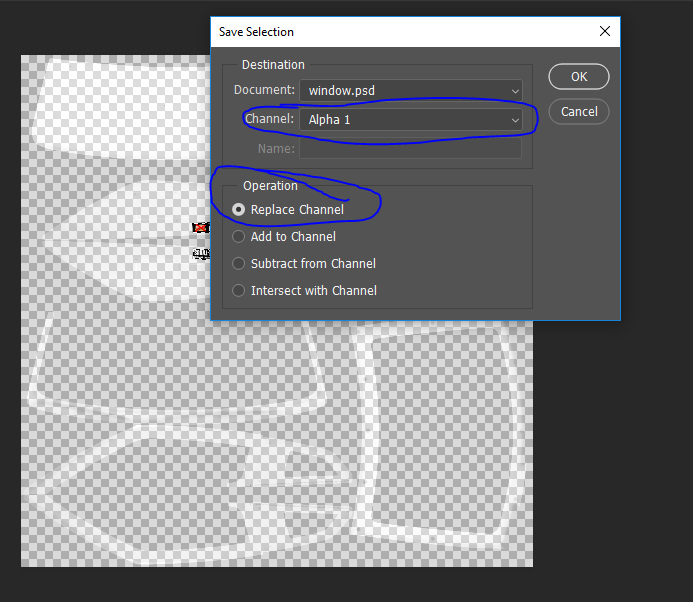Select the Replace Channel radio button
Image resolution: width=693 pixels, height=602 pixels.
pos(238,210)
